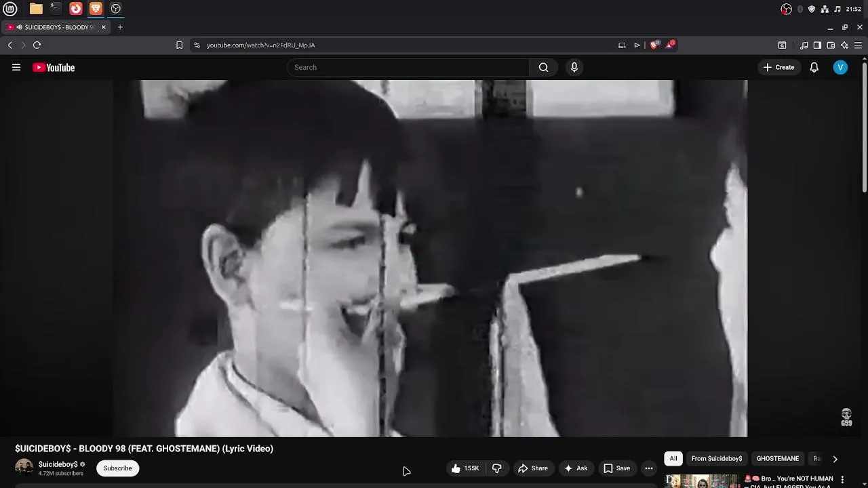Screen dimensions: 868x488
Task: Click the OBS recording tray icon
Action: [x=786, y=9]
